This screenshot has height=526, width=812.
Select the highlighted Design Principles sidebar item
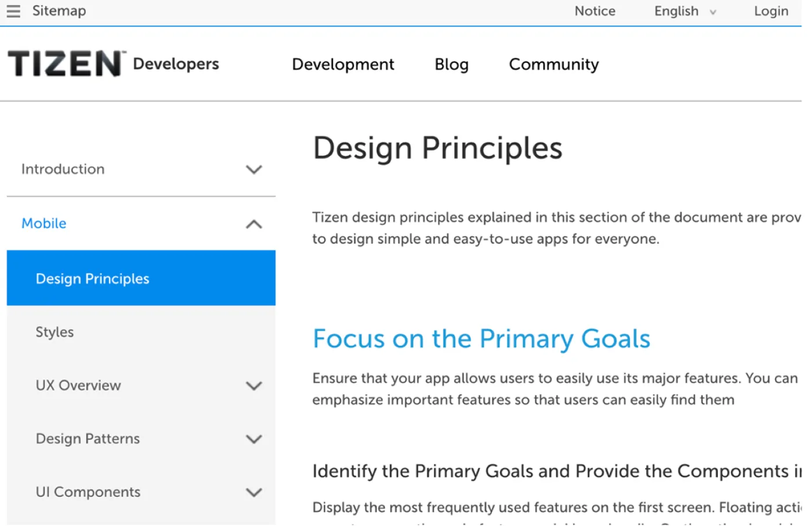coord(141,278)
